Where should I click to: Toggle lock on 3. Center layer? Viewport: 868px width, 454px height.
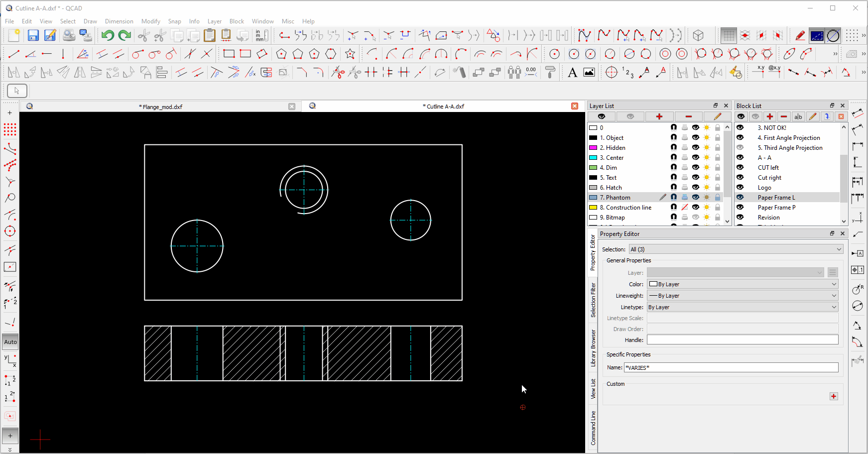click(718, 158)
